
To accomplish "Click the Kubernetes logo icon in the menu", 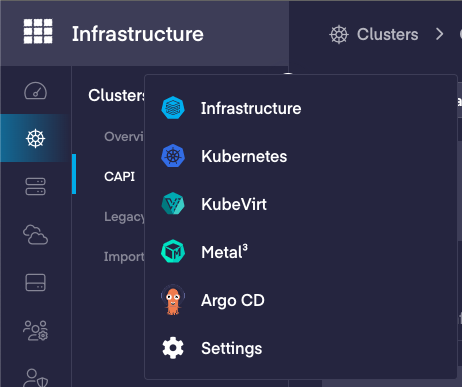I will [x=173, y=156].
